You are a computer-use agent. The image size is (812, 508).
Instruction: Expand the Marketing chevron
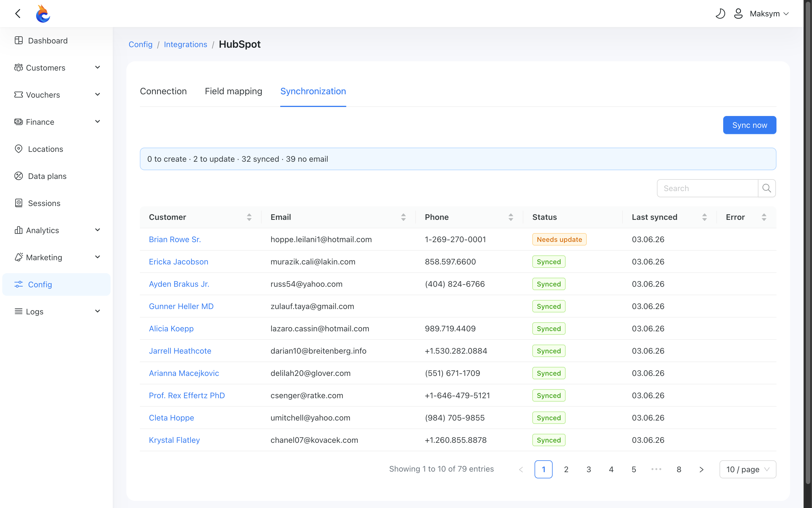98,257
